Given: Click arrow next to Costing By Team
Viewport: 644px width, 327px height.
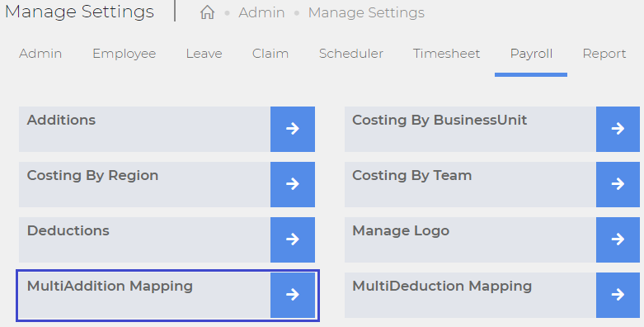Looking at the screenshot, I should point(618,184).
